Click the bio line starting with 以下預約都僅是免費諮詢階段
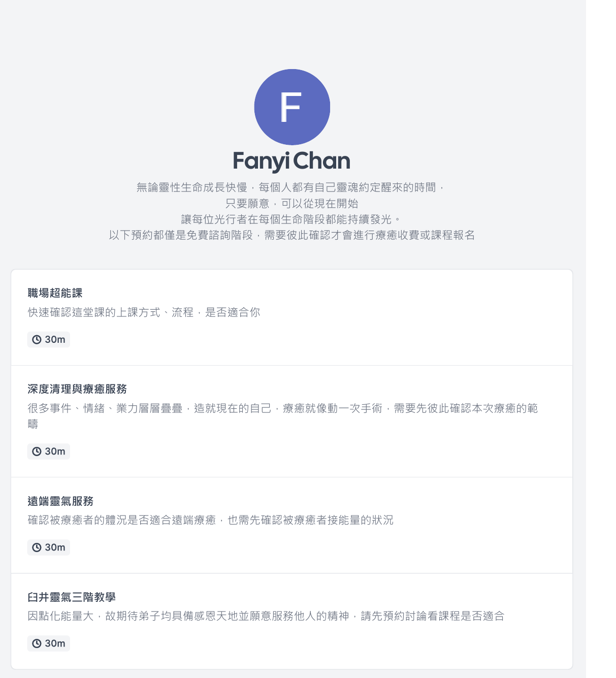Image resolution: width=616 pixels, height=678 pixels. [291, 235]
